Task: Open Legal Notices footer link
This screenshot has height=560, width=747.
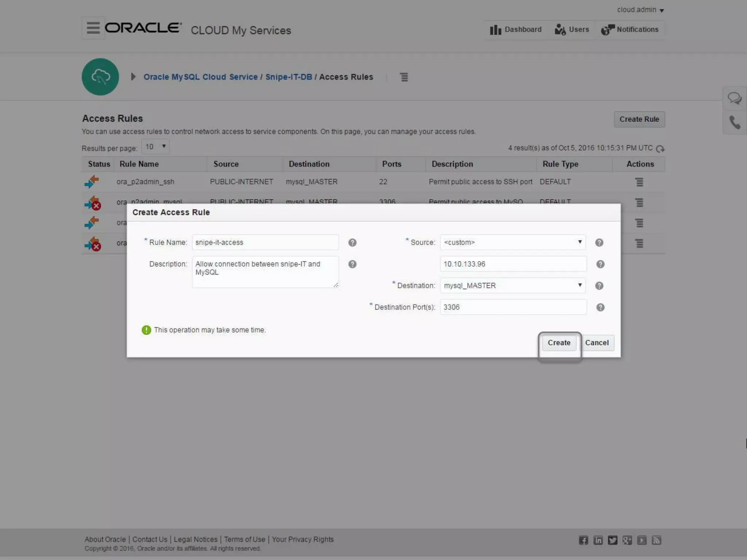Action: click(196, 539)
